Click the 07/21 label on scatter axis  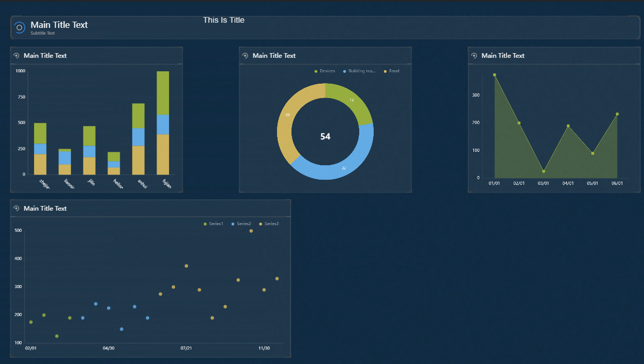click(186, 349)
